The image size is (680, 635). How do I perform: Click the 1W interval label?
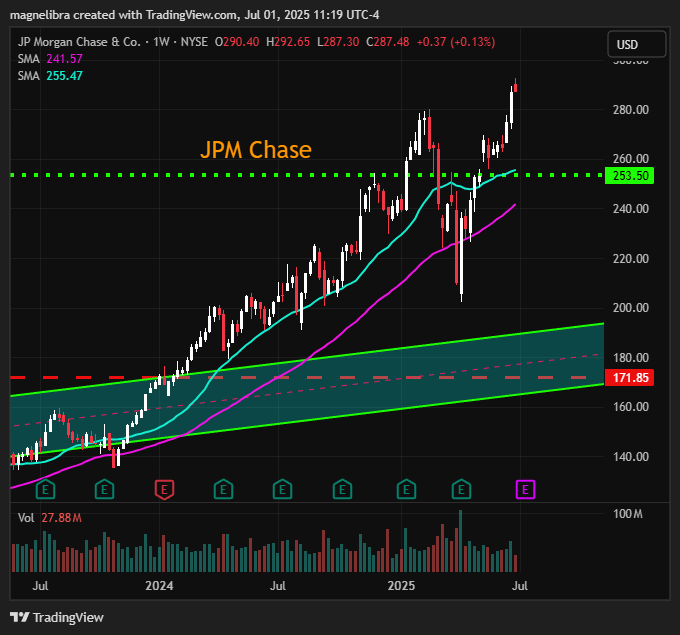(x=161, y=42)
